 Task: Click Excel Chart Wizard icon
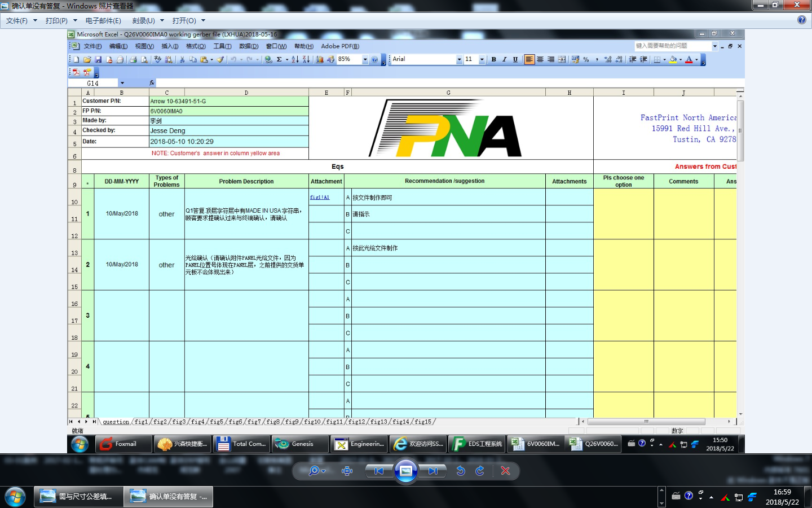click(320, 59)
